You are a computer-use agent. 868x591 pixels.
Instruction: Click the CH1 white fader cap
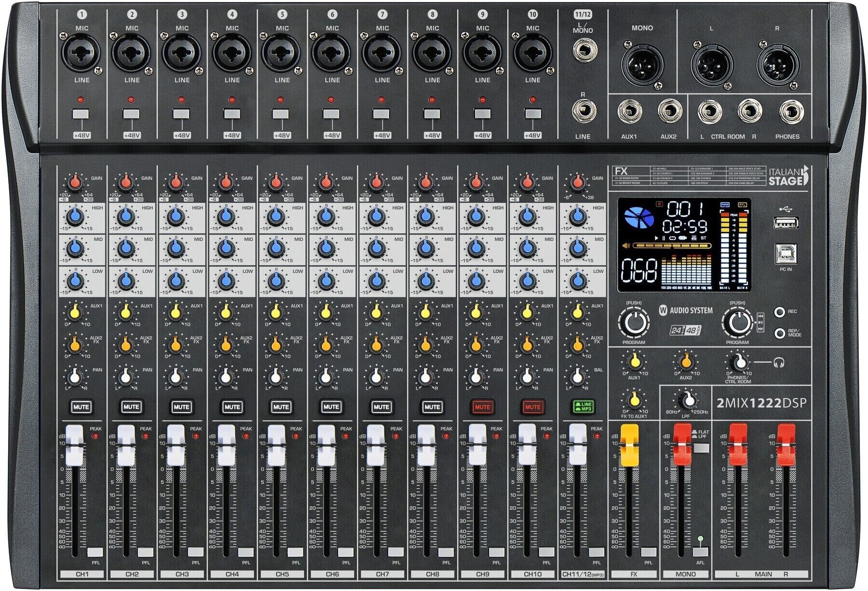(x=75, y=445)
